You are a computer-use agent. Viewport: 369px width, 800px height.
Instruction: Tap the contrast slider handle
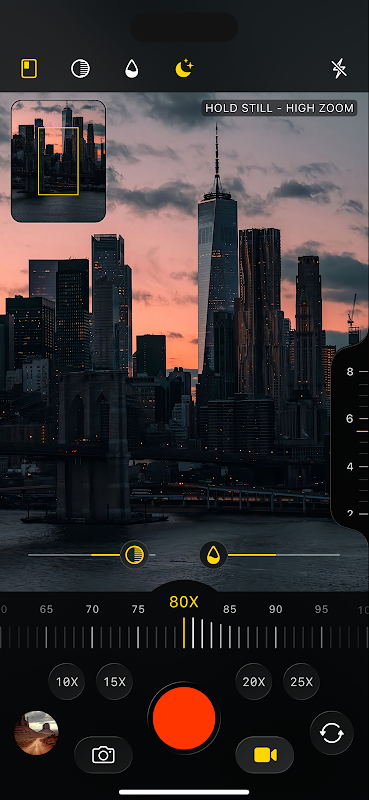pyautogui.click(x=135, y=555)
